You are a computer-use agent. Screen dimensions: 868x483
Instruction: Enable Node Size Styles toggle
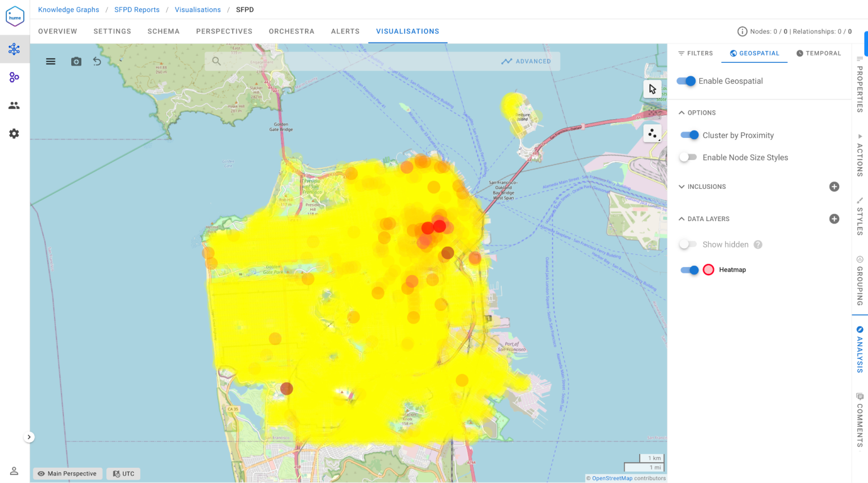[x=688, y=157]
